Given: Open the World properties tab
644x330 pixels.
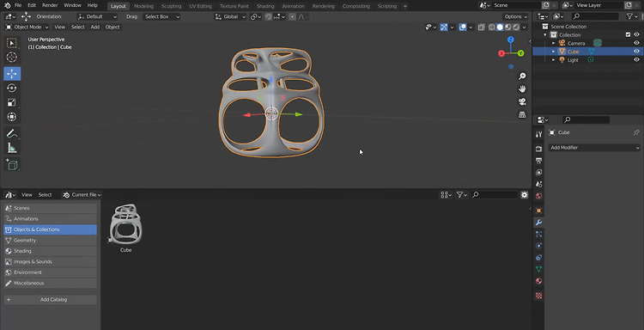Looking at the screenshot, I should 539,196.
